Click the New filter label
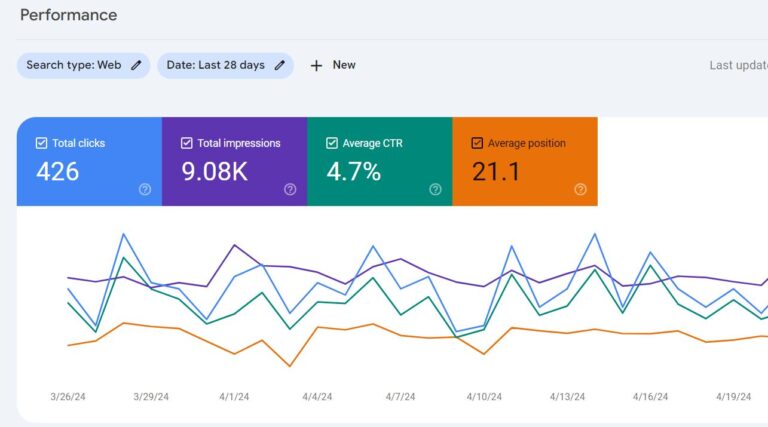768x427 pixels. (344, 65)
